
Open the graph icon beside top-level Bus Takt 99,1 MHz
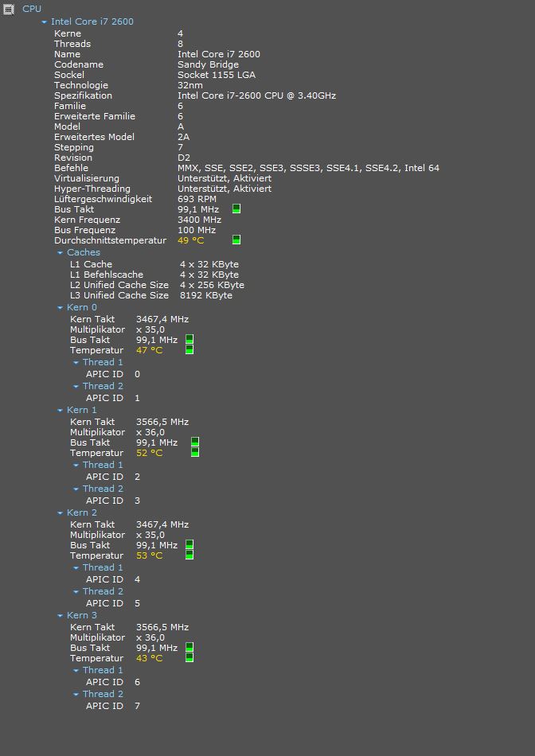(x=236, y=208)
